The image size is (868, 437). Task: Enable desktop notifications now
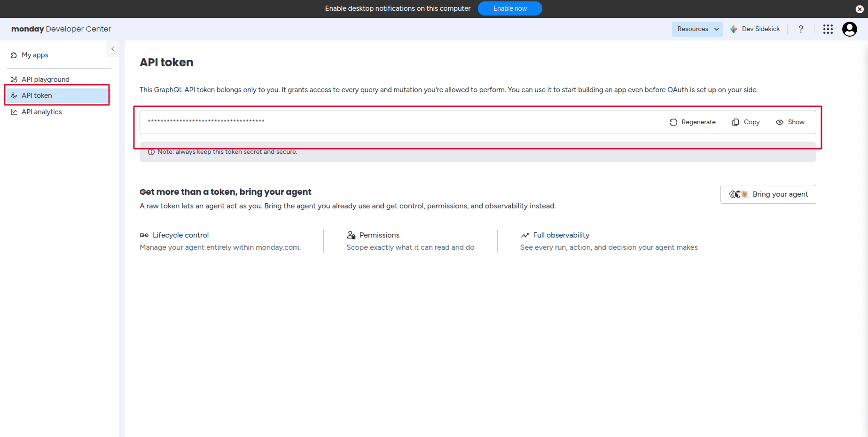coord(510,8)
